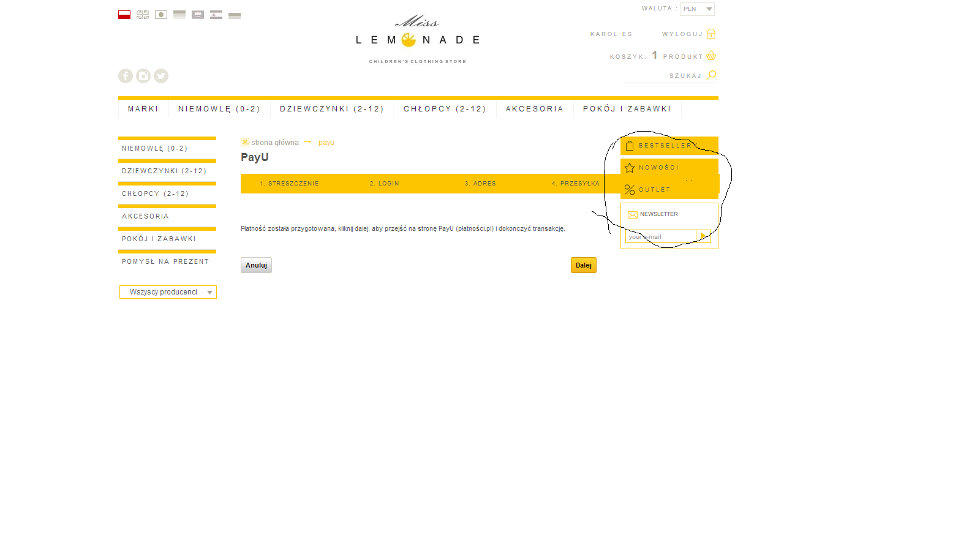Go to 'strona główna' breadcrumb link
The width and height of the screenshot is (980, 551).
click(x=275, y=143)
